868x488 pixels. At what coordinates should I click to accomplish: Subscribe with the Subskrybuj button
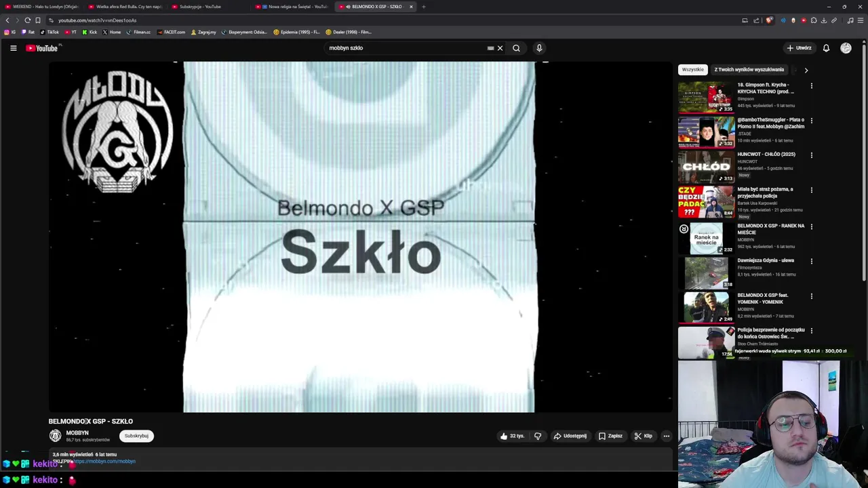pos(136,436)
